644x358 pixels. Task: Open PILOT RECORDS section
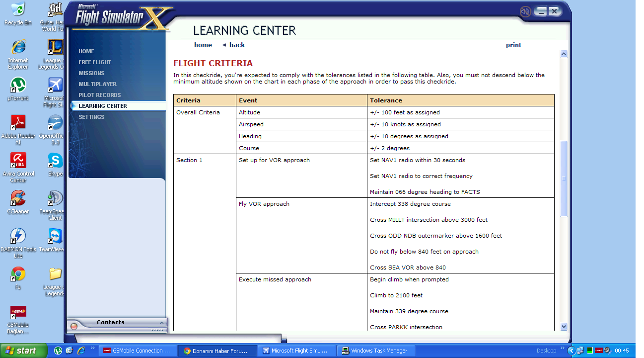99,95
